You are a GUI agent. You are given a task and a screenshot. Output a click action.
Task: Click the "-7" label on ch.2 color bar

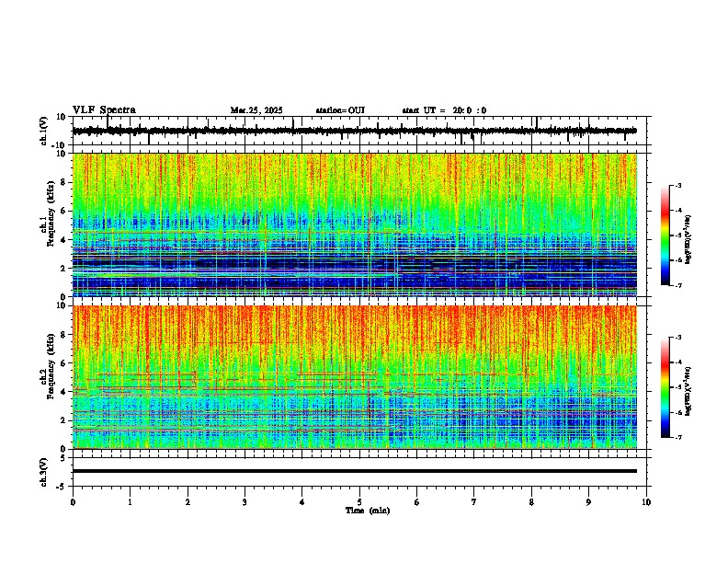[x=678, y=437]
